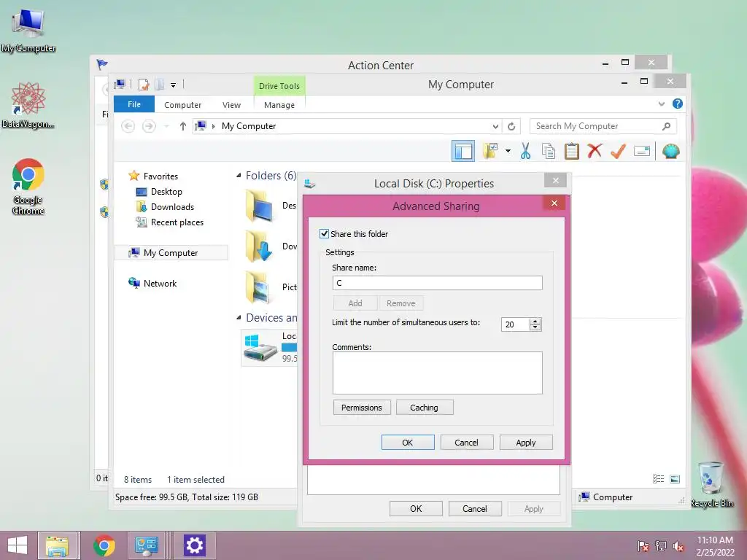Image resolution: width=747 pixels, height=560 pixels.
Task: Click Cancel in Local Disk Properties dialog
Action: (474, 508)
